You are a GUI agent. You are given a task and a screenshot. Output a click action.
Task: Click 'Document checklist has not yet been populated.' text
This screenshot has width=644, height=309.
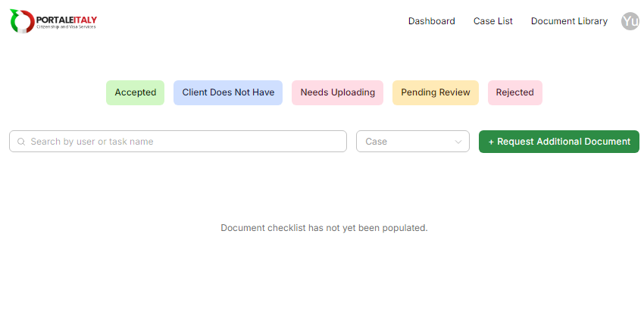(x=324, y=228)
